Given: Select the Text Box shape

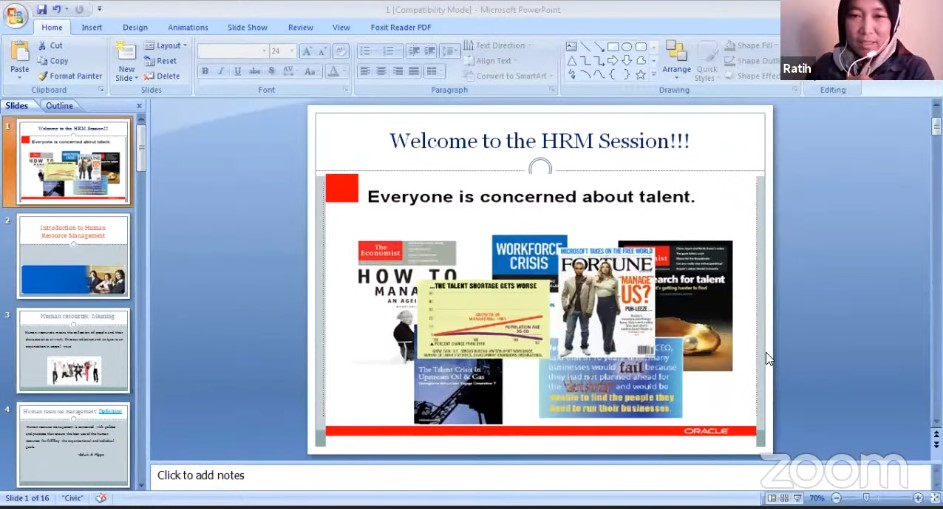Looking at the screenshot, I should [x=571, y=46].
